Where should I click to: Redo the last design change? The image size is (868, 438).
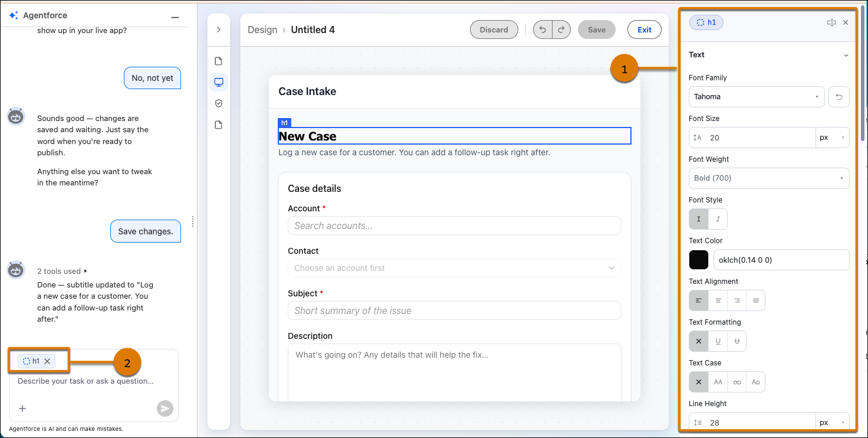click(x=561, y=30)
